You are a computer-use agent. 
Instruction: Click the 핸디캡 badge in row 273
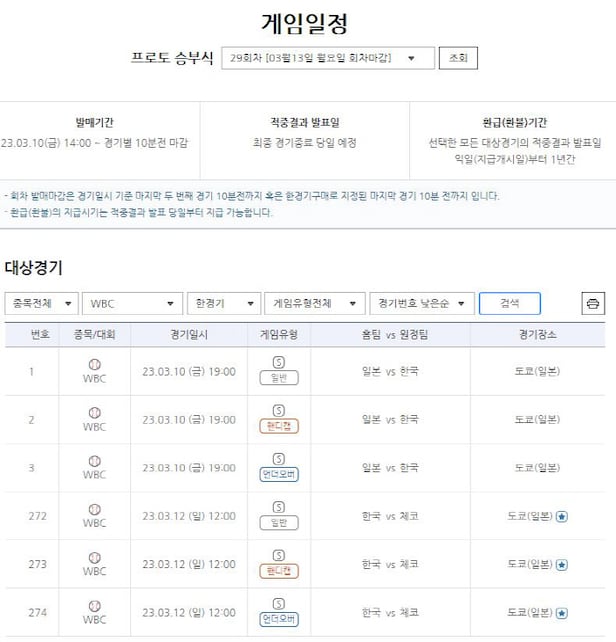(278, 570)
